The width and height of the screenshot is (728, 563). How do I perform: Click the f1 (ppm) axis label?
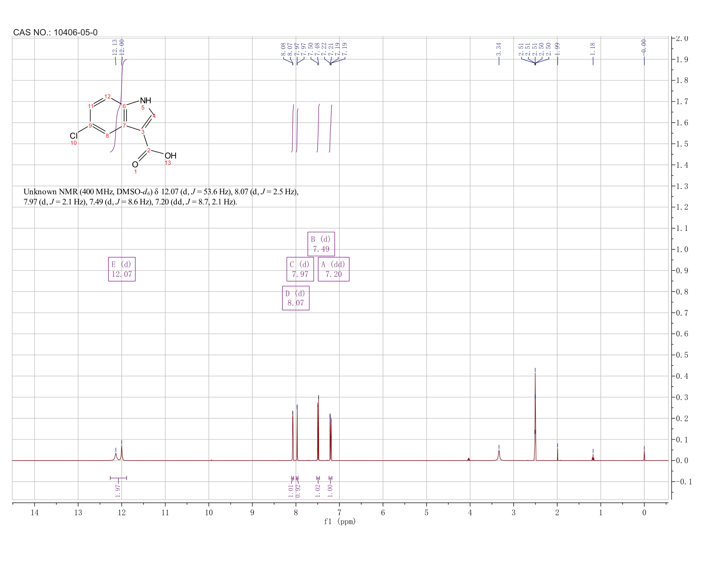click(340, 521)
